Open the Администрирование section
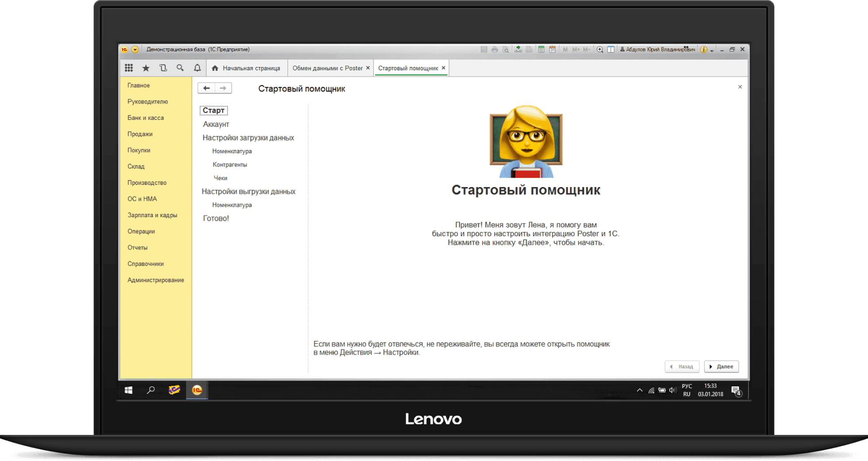 156,280
